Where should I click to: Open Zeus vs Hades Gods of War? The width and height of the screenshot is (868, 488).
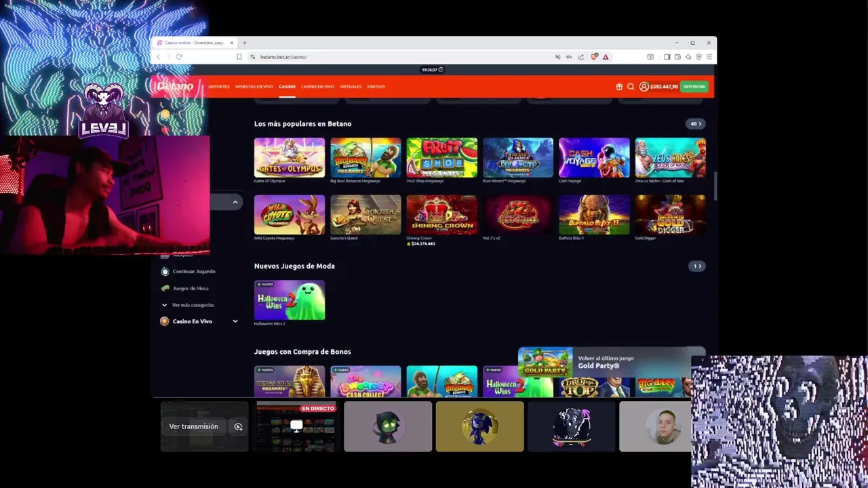pos(670,158)
